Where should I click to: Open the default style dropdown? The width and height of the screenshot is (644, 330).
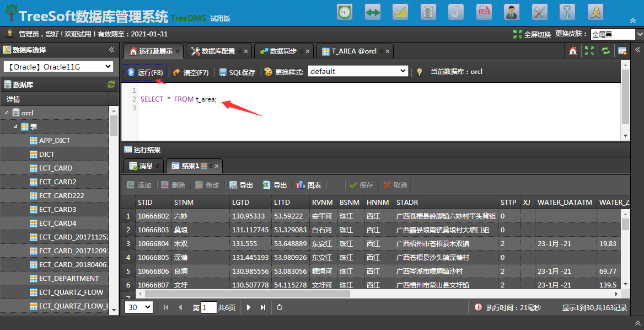[x=358, y=72]
